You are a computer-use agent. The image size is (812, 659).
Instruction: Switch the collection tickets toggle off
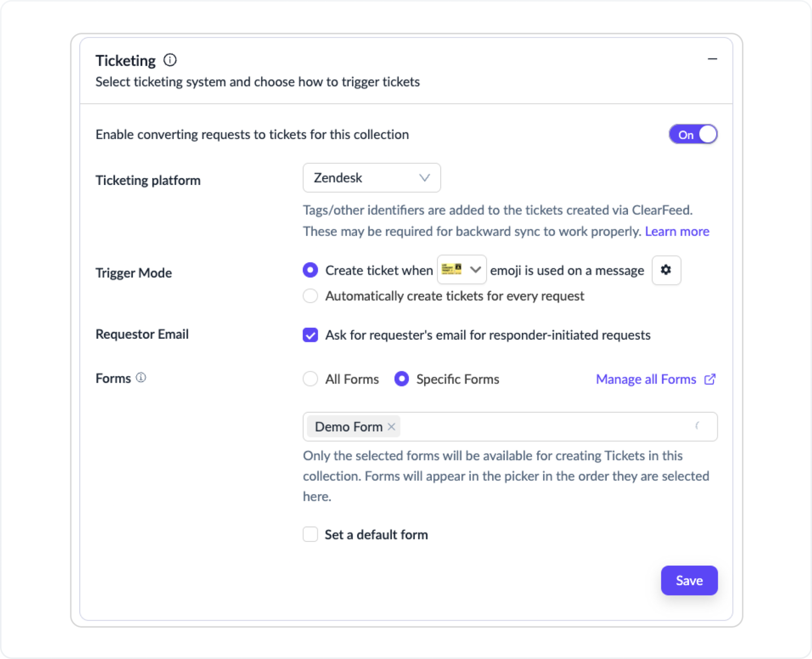point(693,134)
